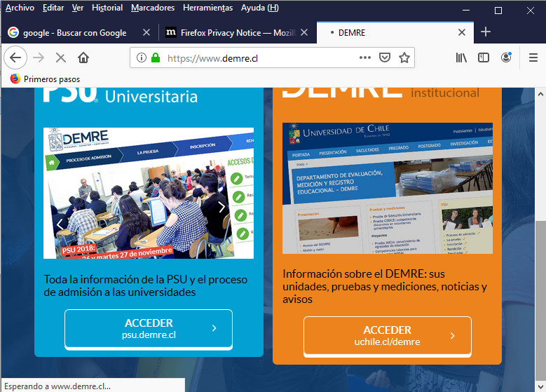Click ACCEDER uchile.cl/demre button
Screen dimensions: 546x392
(x=387, y=335)
